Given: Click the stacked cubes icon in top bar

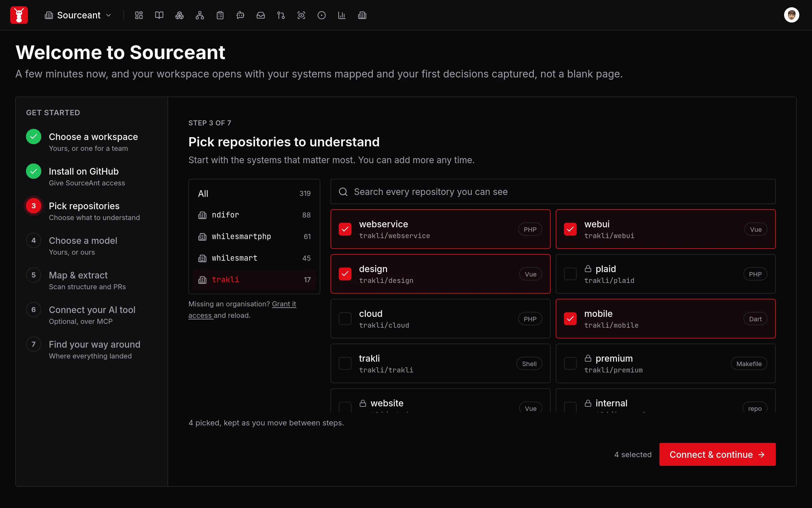Looking at the screenshot, I should click(x=180, y=15).
